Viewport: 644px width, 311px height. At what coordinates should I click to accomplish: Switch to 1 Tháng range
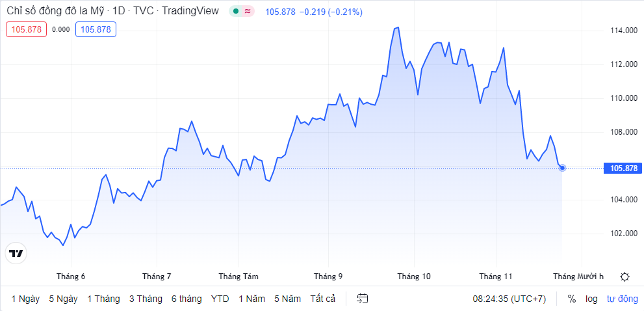pos(103,299)
